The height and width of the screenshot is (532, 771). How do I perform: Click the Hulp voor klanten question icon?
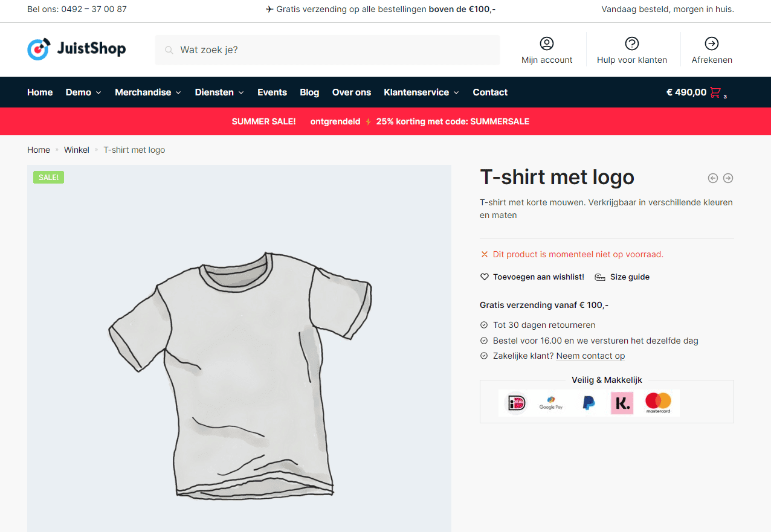(631, 43)
